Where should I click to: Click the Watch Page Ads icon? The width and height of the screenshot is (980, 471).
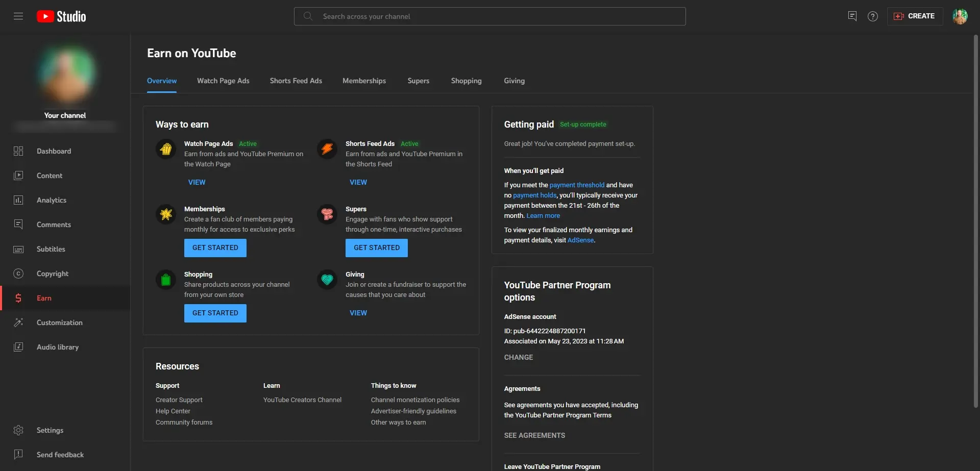(x=166, y=149)
